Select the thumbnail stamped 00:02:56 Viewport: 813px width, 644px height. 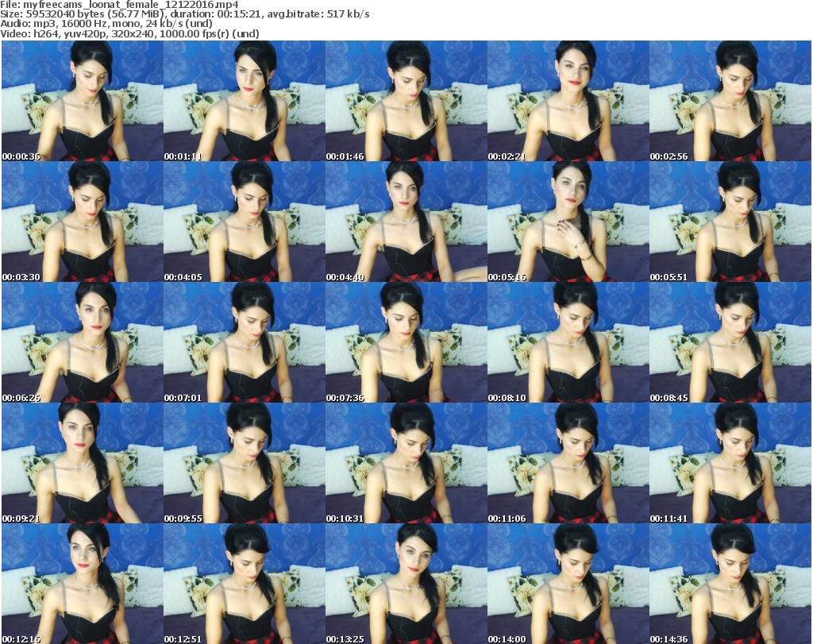click(x=730, y=101)
